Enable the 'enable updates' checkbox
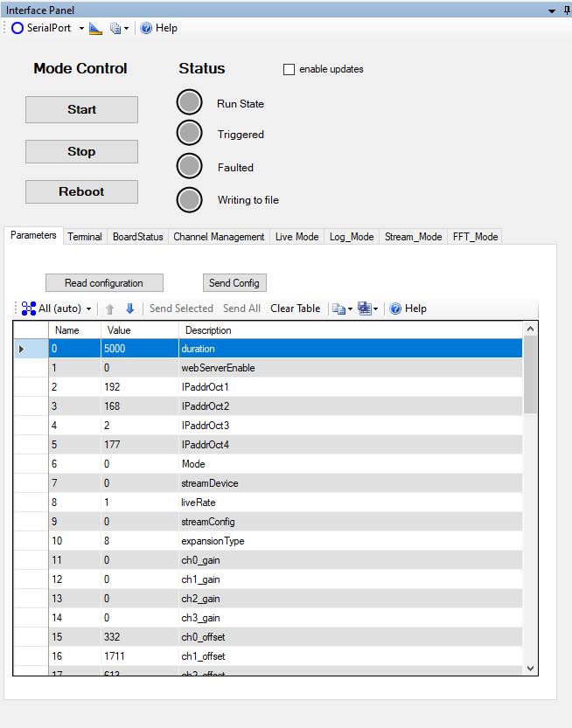 point(289,69)
